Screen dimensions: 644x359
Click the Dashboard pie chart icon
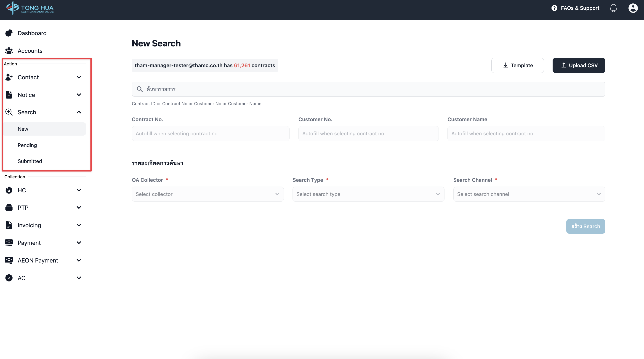9,33
